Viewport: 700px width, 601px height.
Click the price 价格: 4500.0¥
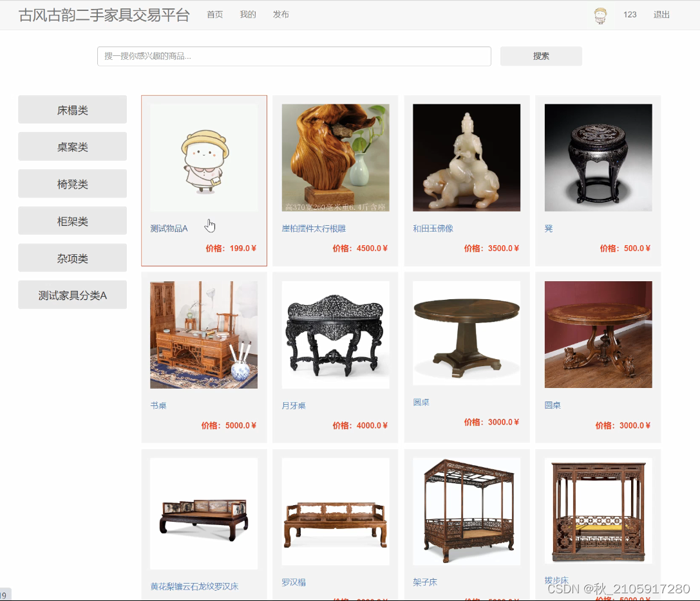point(360,248)
